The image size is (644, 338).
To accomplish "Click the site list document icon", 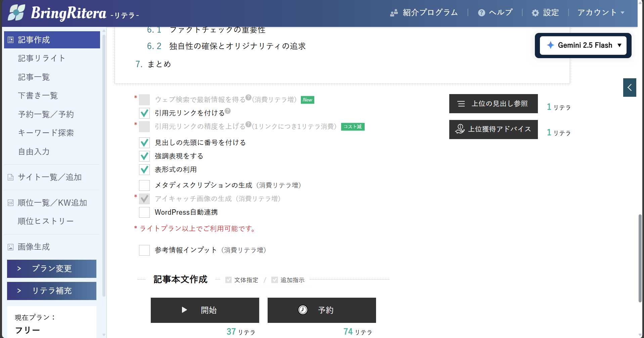I will coord(11,177).
